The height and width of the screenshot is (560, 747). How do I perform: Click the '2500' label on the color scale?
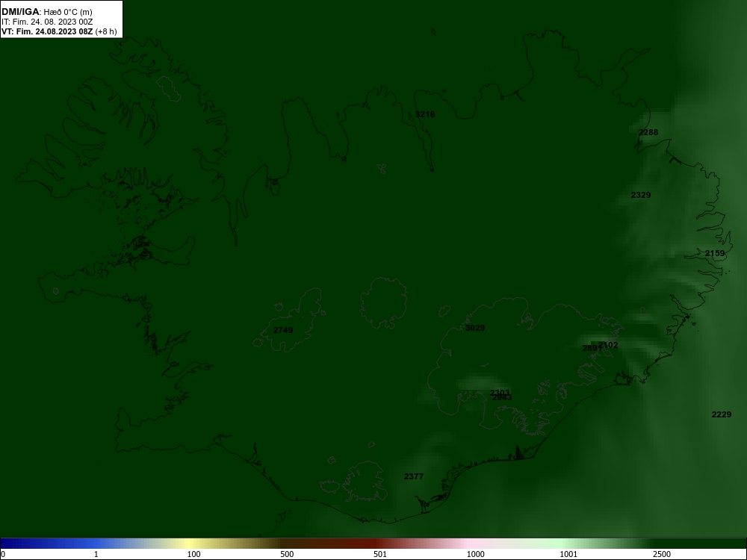coord(662,554)
